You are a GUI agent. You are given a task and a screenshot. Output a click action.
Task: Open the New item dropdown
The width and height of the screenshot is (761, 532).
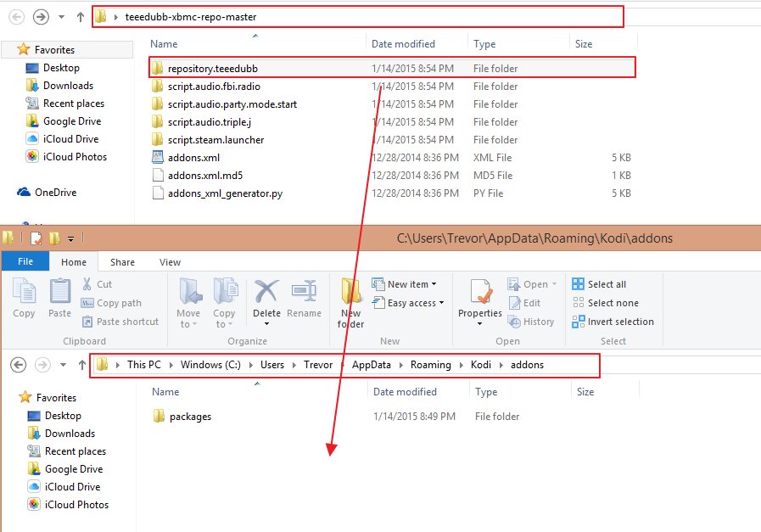pos(404,284)
